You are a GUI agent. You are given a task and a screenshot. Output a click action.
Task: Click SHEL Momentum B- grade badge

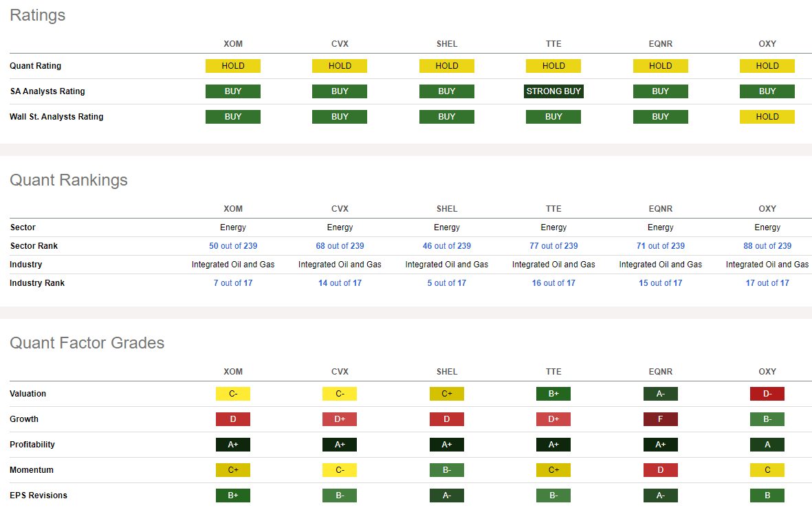pyautogui.click(x=446, y=469)
